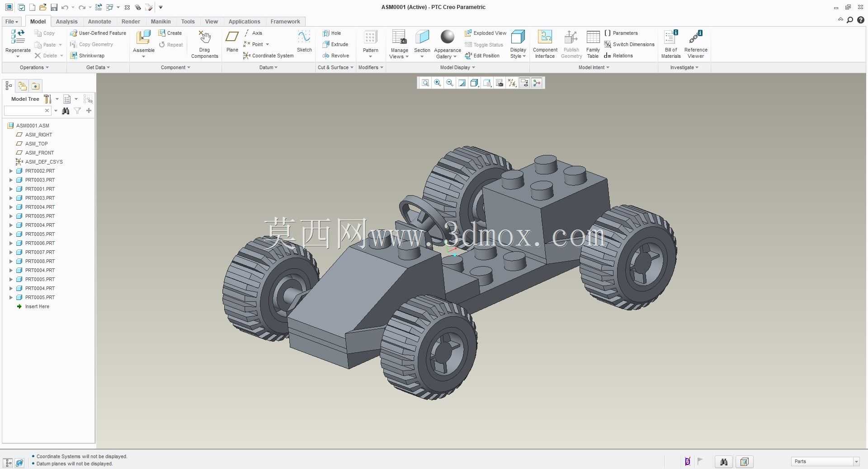Screen dimensions: 868x469
Task: Click the Parameters button
Action: tap(621, 33)
